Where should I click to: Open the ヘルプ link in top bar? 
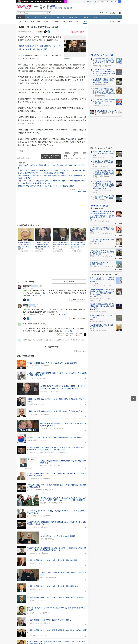tap(94, 2)
